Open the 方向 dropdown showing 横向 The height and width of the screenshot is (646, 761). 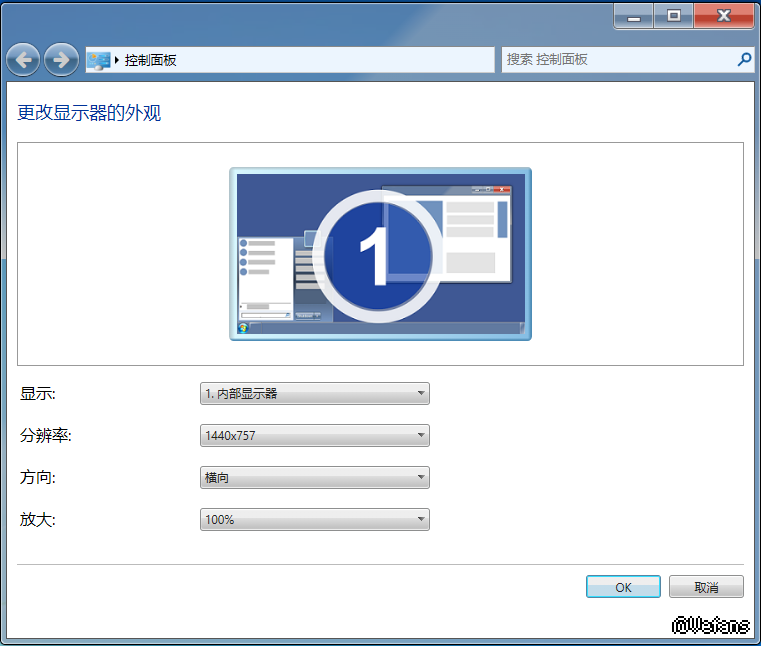[x=315, y=478]
